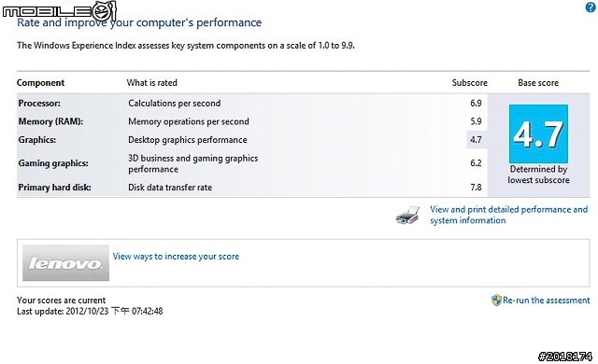Click the Lenovo logo image

(65, 262)
